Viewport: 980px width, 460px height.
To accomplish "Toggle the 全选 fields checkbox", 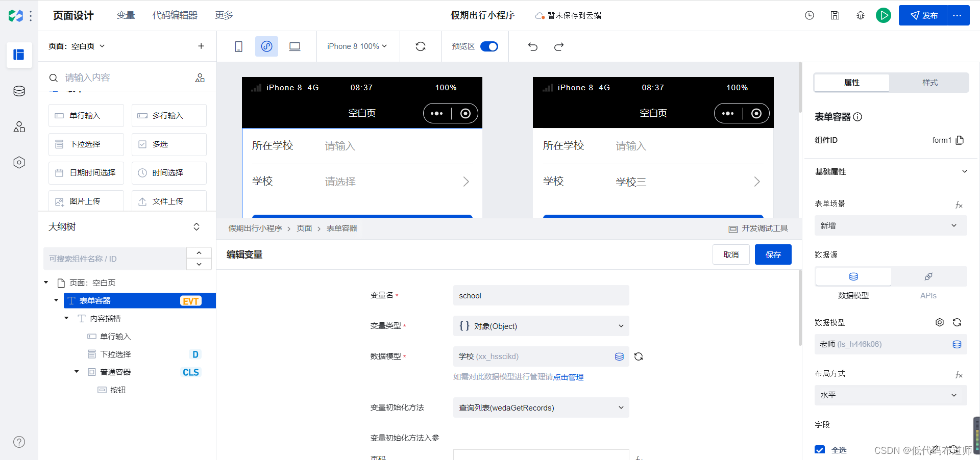I will click(820, 450).
